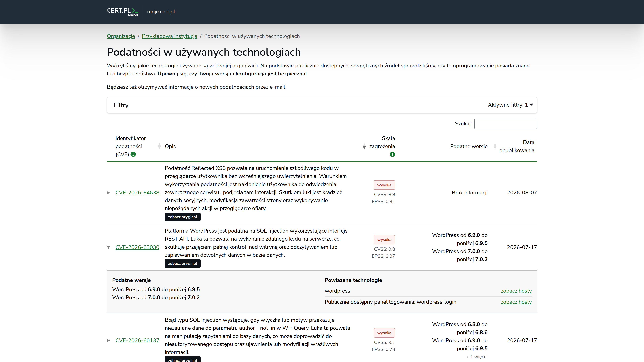
Task: Click the wysoka badge of CVE-2026-63030
Action: 384,240
